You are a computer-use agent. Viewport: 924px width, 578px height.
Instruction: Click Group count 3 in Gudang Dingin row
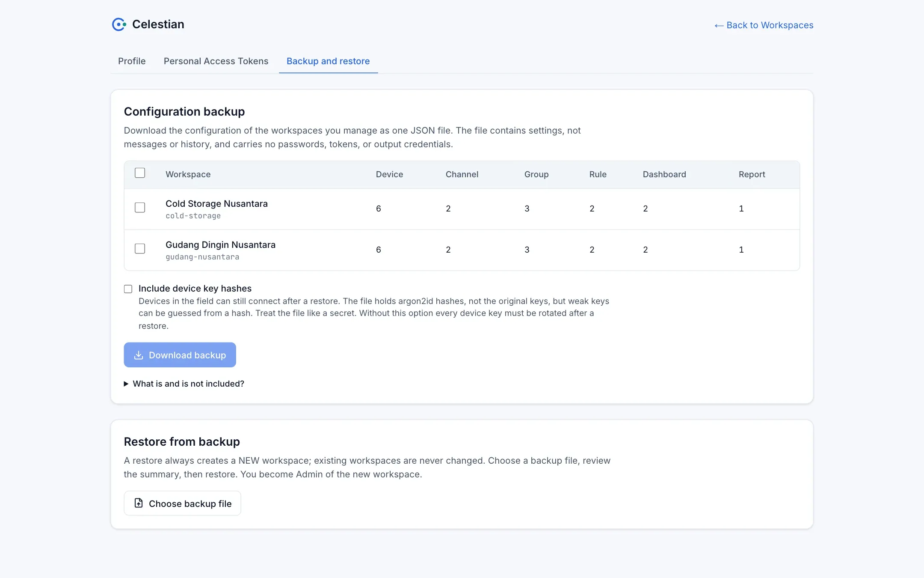[x=527, y=250]
